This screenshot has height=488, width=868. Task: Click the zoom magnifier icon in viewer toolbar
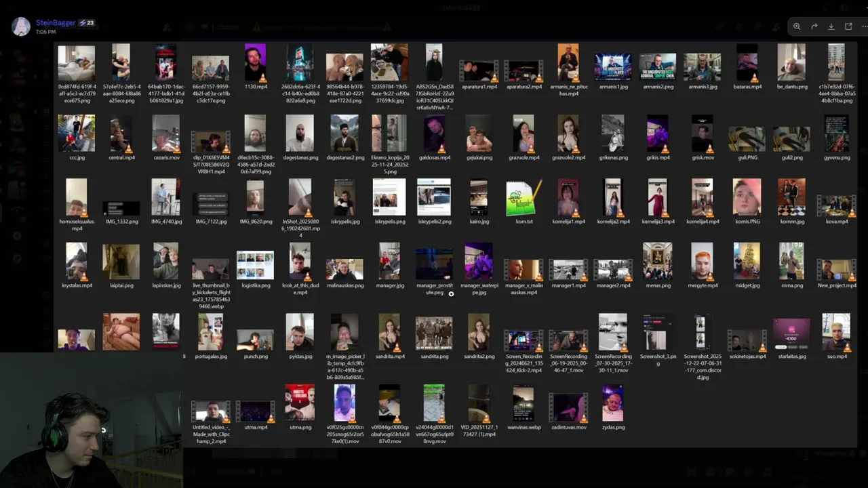tap(797, 26)
